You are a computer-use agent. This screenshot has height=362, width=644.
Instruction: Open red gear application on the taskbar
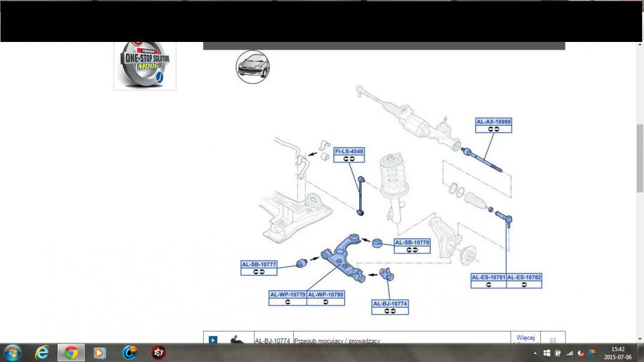click(x=158, y=352)
